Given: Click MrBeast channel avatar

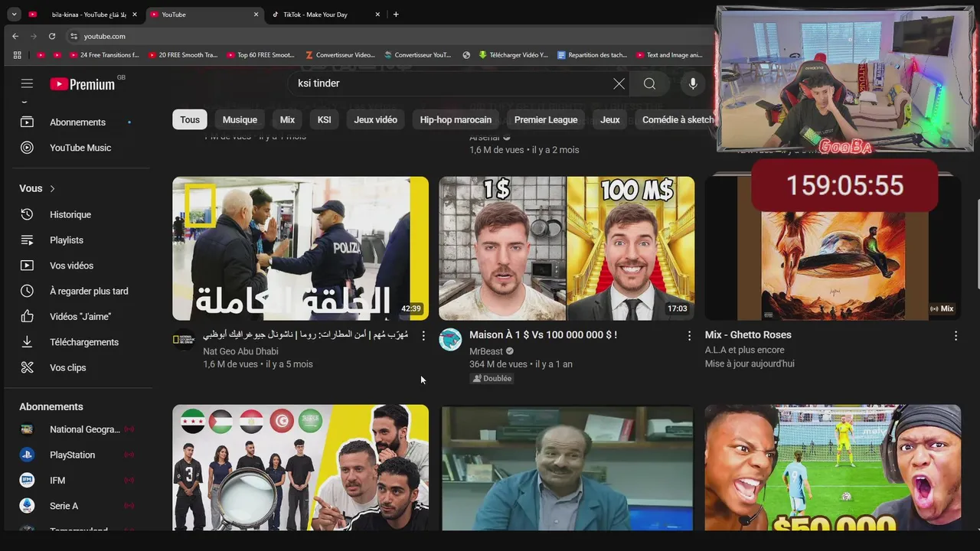Looking at the screenshot, I should (x=450, y=339).
